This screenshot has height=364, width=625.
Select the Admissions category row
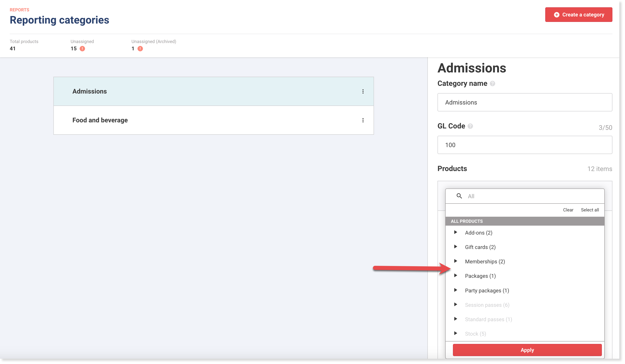tap(213, 92)
